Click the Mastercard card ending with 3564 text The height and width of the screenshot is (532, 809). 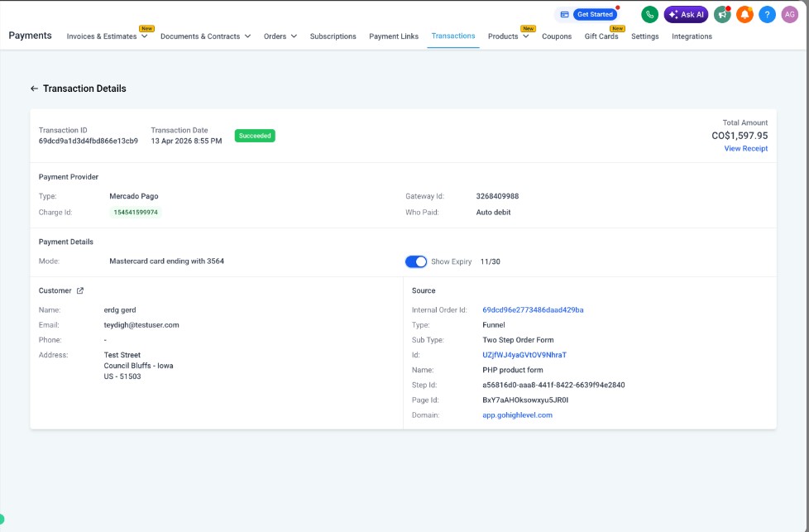tap(166, 261)
